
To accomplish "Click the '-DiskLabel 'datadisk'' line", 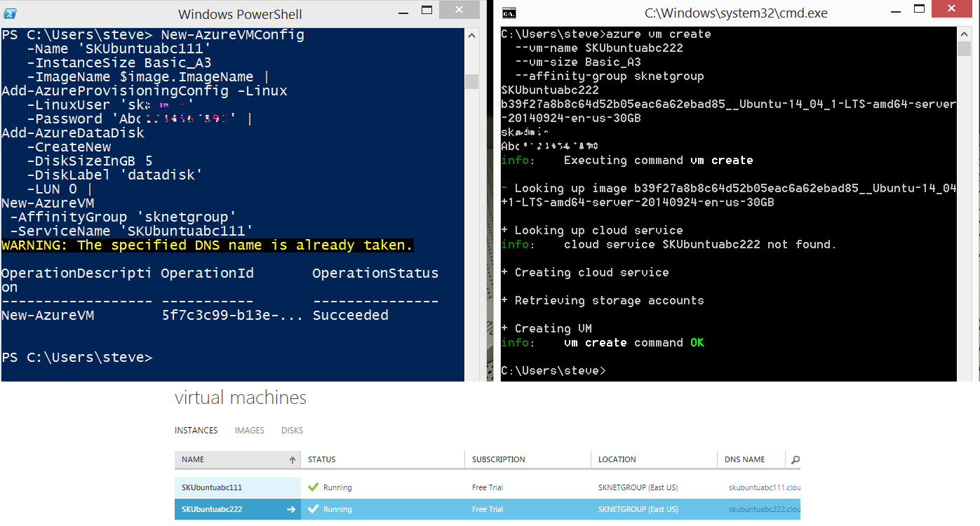I will [115, 175].
